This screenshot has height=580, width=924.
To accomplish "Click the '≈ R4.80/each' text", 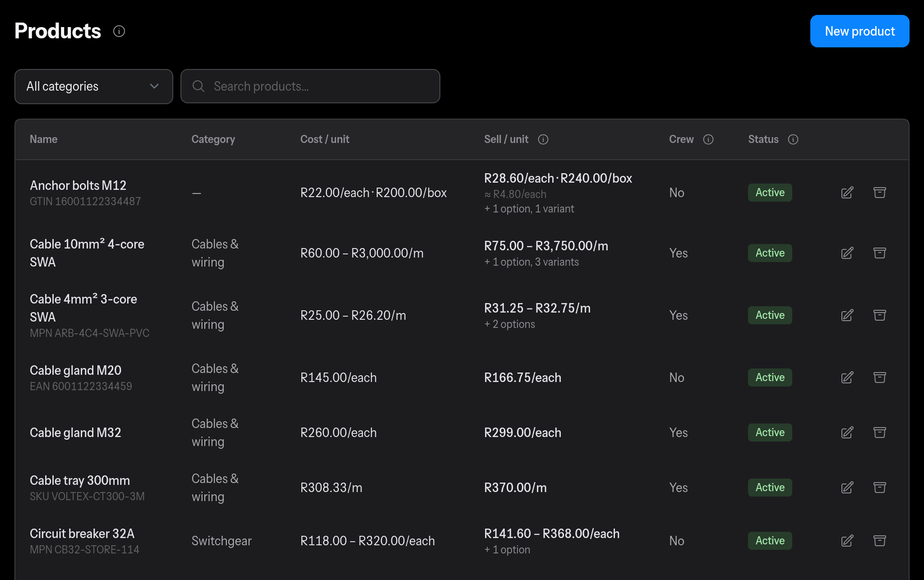I will pos(515,194).
